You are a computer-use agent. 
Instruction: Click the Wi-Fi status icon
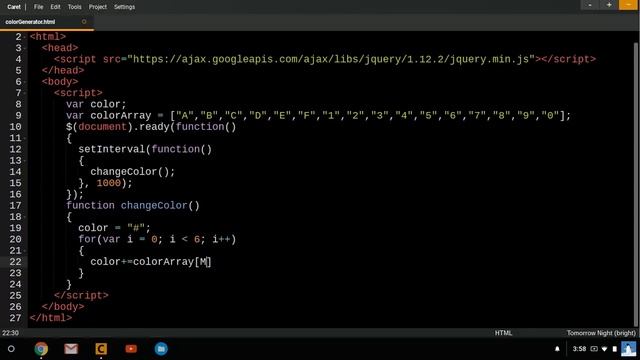point(604,349)
